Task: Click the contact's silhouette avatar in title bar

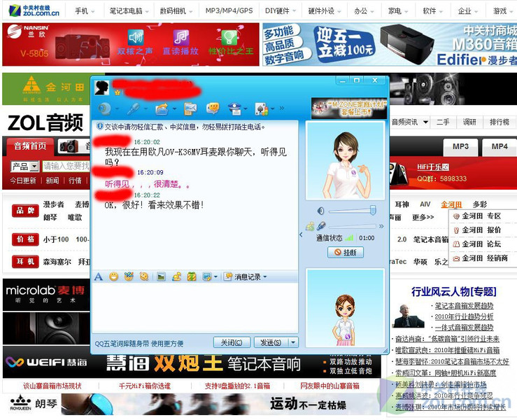Action: pyautogui.click(x=101, y=87)
